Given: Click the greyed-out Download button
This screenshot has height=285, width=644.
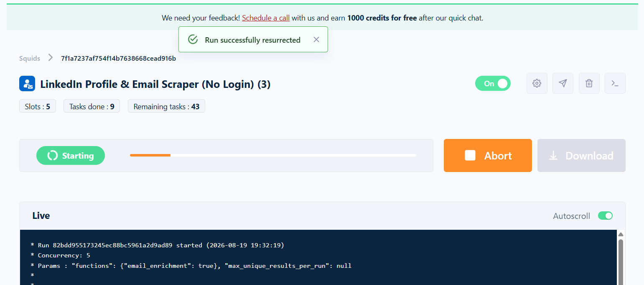Looking at the screenshot, I should (x=581, y=155).
